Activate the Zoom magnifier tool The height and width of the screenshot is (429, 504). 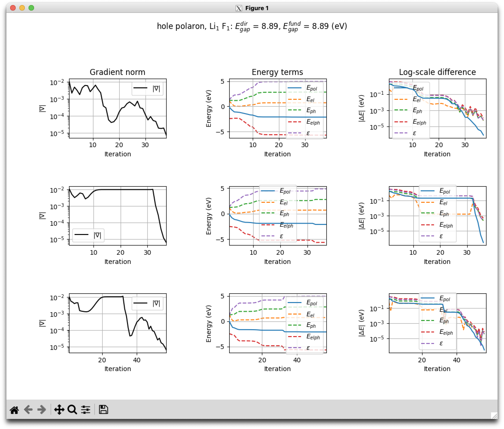[72, 410]
